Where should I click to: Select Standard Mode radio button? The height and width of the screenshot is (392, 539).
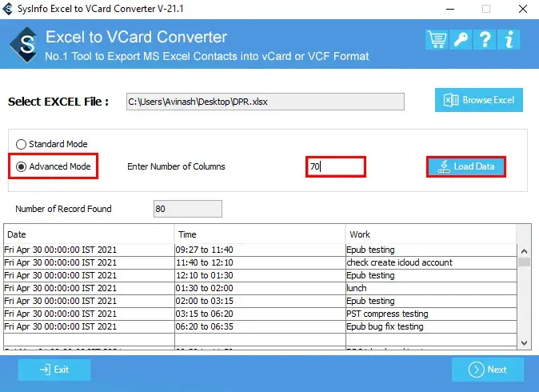(21, 144)
